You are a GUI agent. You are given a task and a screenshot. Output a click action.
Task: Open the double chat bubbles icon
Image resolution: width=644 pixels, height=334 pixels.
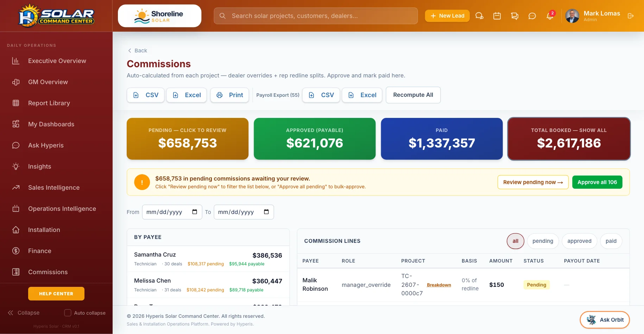(x=514, y=16)
